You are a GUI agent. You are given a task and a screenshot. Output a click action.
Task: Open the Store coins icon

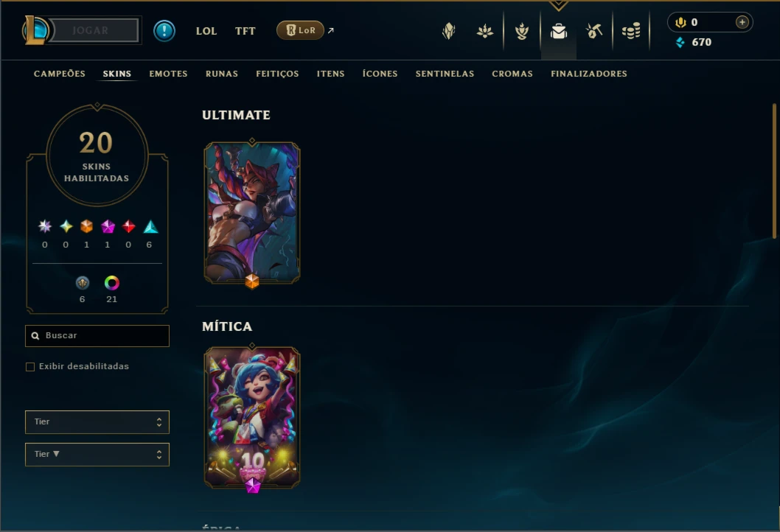[631, 32]
